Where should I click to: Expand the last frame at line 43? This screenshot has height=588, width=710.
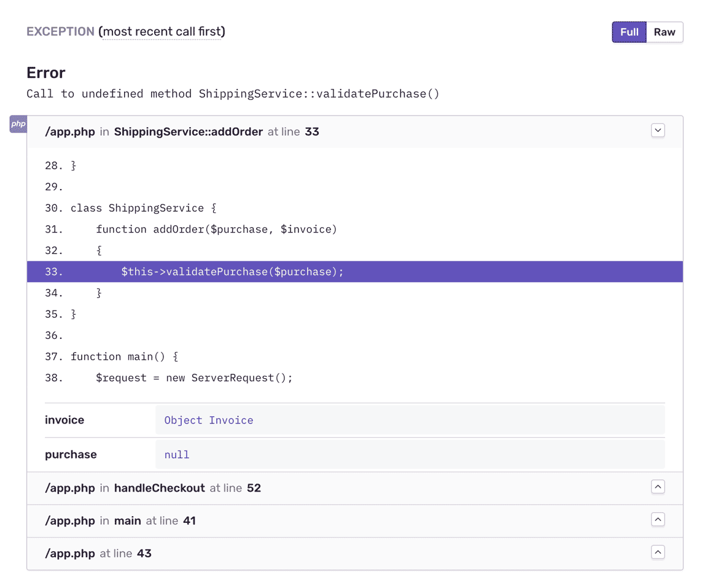coord(658,552)
